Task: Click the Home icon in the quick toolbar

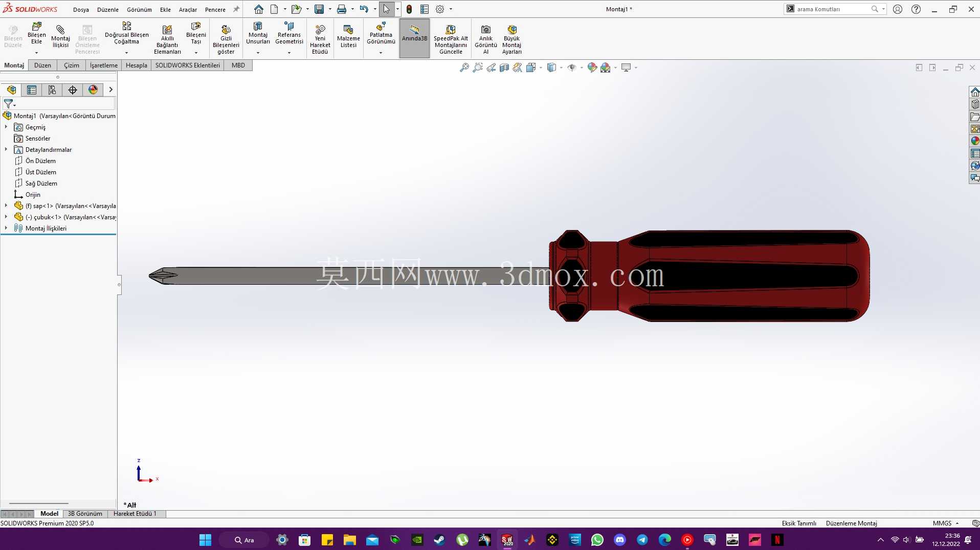Action: pos(259,9)
